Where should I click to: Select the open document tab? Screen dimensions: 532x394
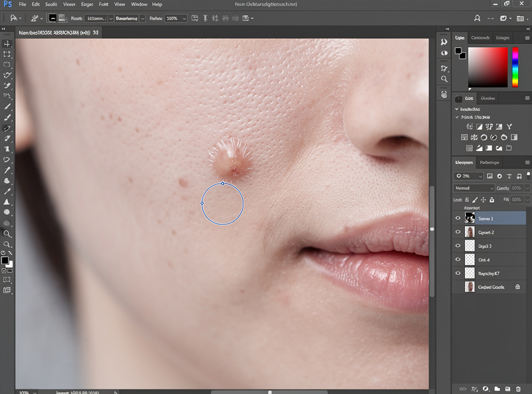tap(59, 33)
